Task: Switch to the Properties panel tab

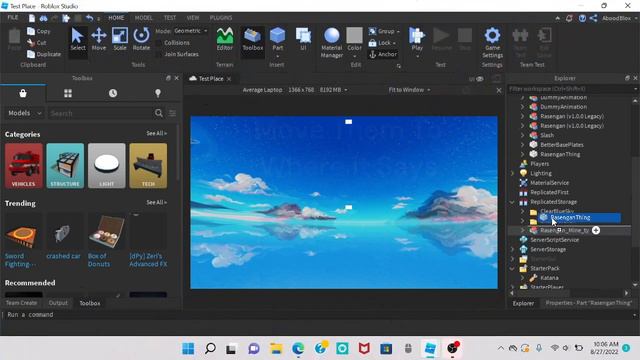Action: (589, 303)
